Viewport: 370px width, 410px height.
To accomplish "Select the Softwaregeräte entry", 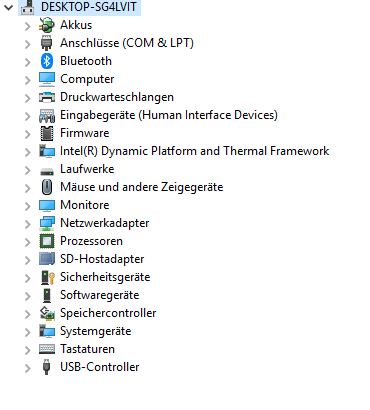I will (x=99, y=295).
